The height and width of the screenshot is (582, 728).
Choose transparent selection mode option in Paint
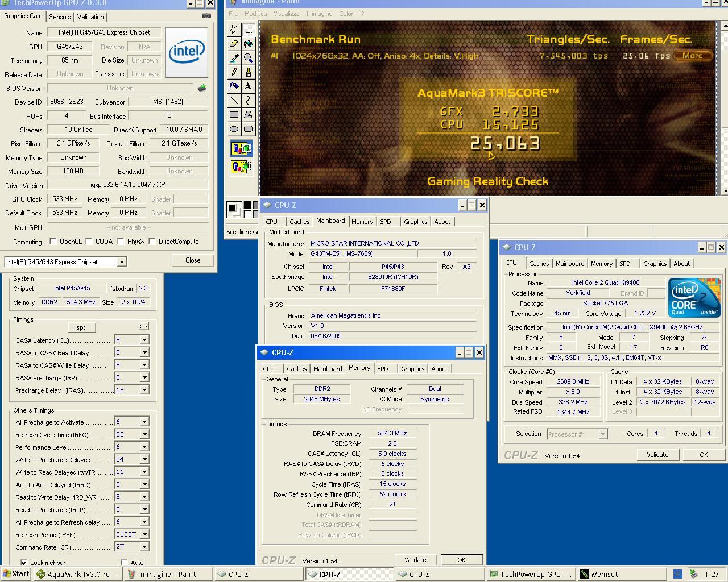[241, 167]
